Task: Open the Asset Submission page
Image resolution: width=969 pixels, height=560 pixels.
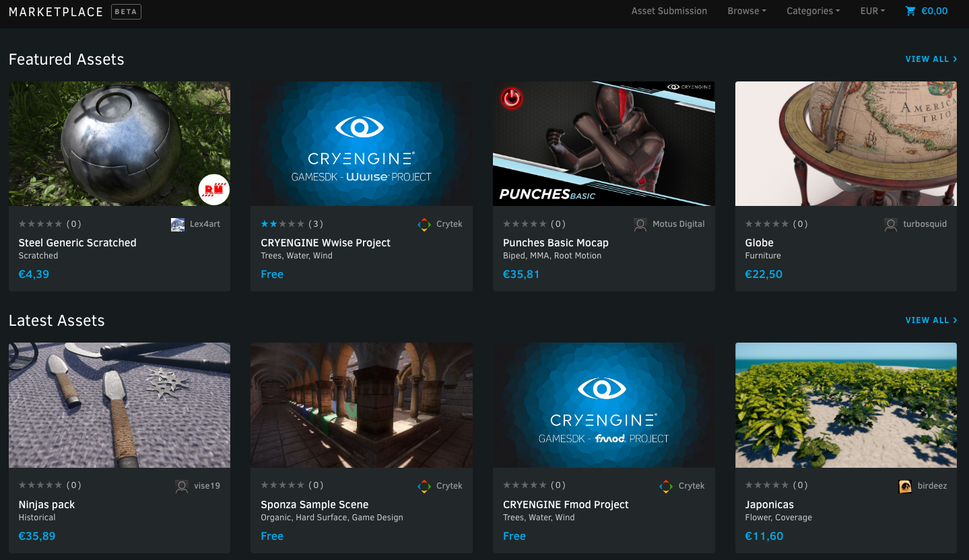Action: pyautogui.click(x=669, y=11)
